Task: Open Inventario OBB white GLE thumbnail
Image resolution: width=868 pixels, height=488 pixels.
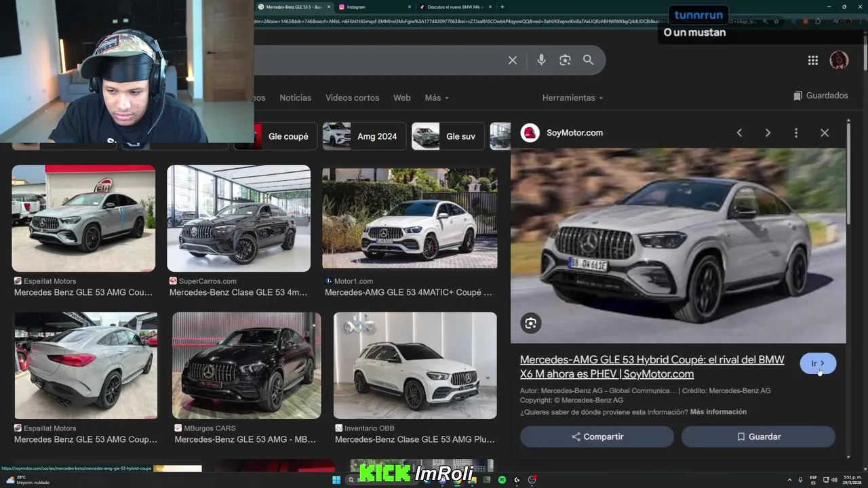Action: tap(415, 365)
